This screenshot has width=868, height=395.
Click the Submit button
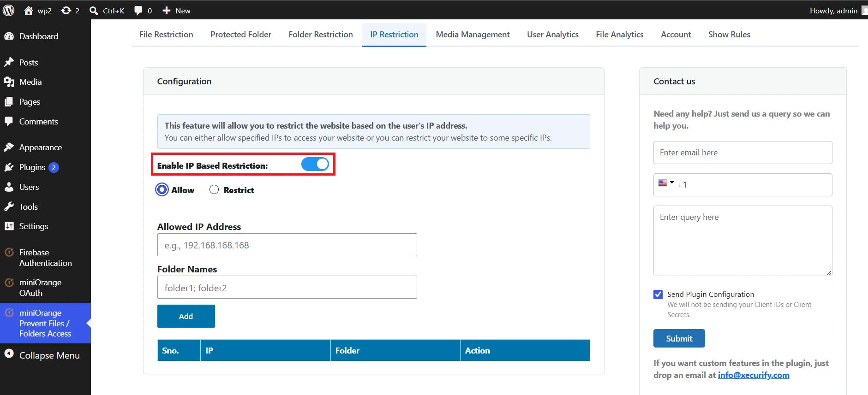pos(679,338)
